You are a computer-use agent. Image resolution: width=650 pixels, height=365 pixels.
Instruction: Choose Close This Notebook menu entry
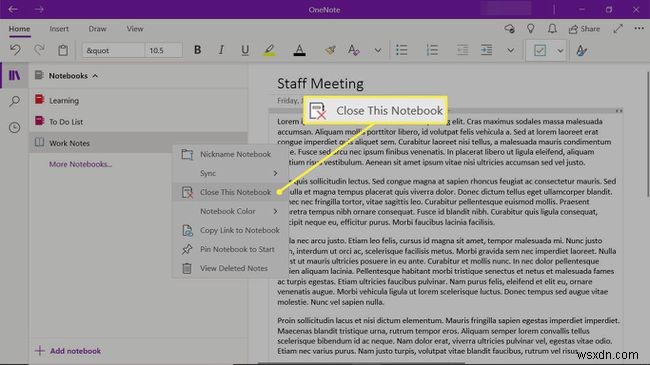[230, 192]
